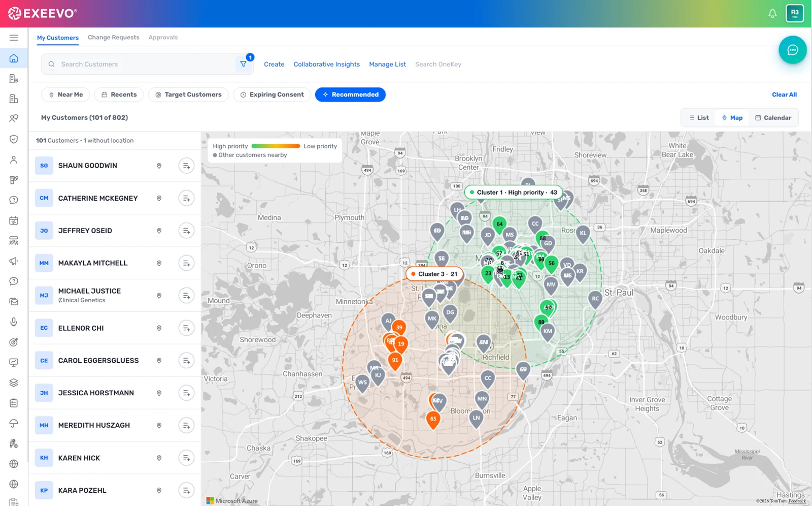Select Cluster 1 High priority label
The image size is (812, 508).
coord(514,193)
